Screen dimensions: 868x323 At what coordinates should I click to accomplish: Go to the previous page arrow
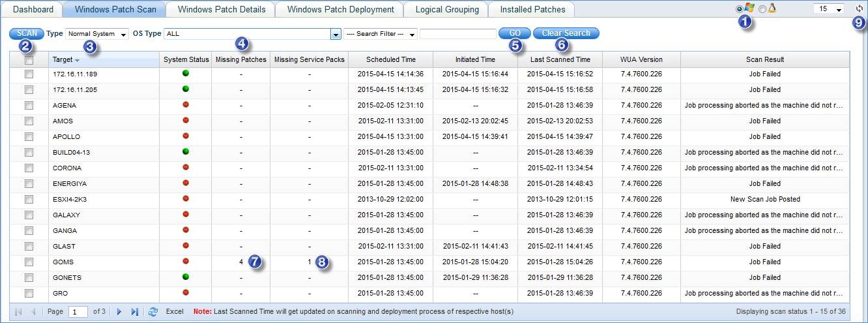point(33,312)
